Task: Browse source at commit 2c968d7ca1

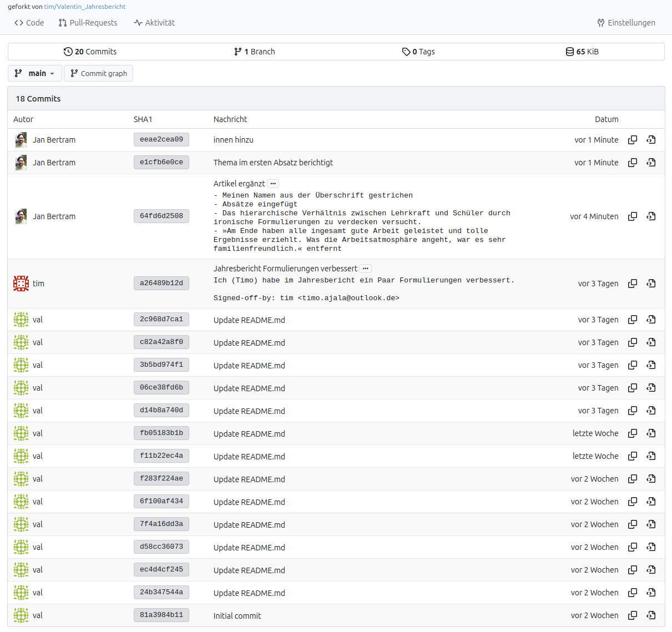Action: click(x=651, y=320)
